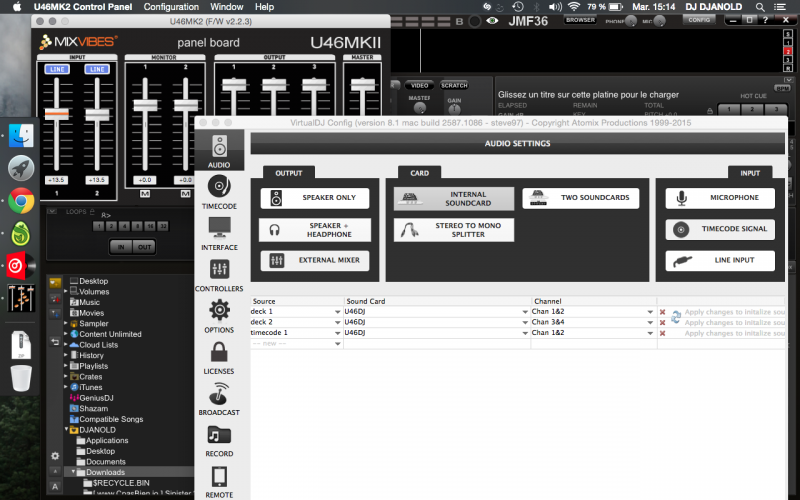Screen dimensions: 800x500
Task: Click monitor channel 1 fader
Action: click(x=145, y=106)
